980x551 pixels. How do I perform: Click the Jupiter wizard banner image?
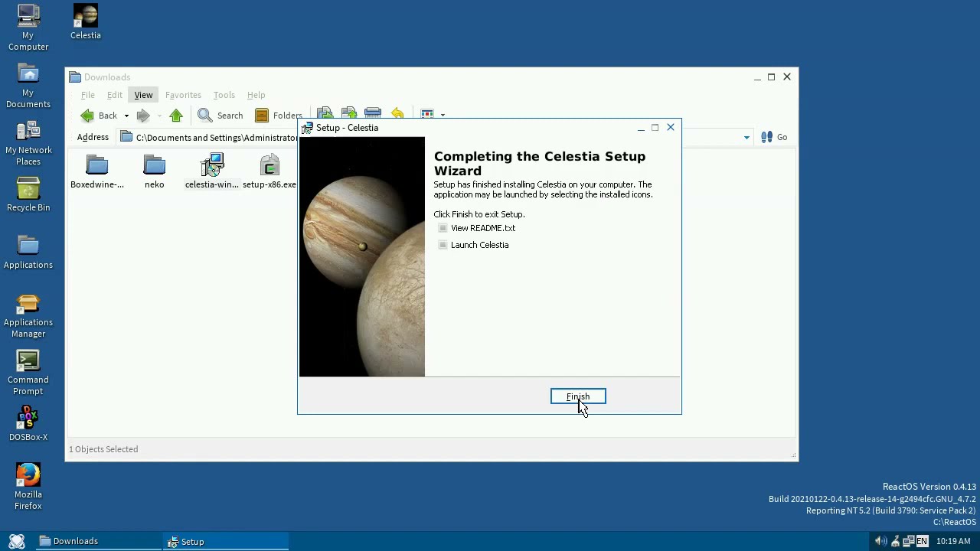point(362,257)
